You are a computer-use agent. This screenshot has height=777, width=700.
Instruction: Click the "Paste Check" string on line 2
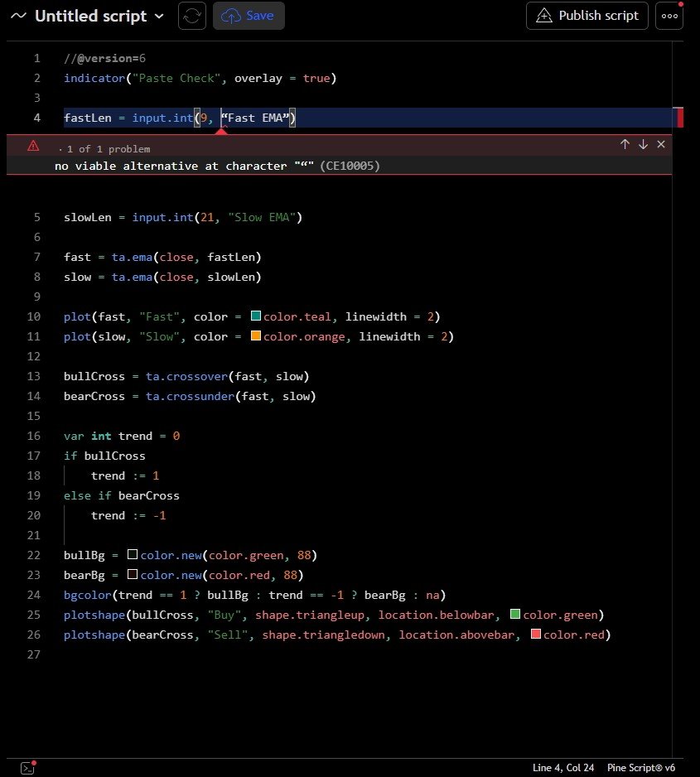pyautogui.click(x=176, y=79)
